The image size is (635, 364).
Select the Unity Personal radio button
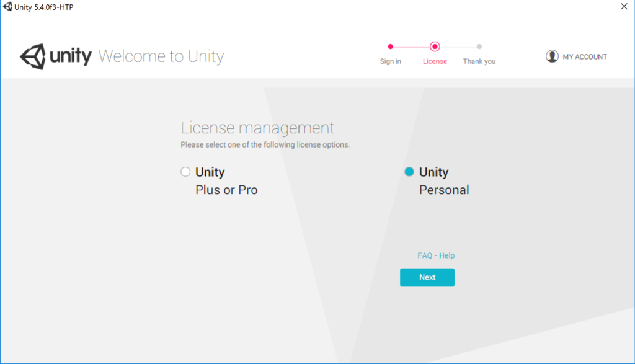[x=409, y=172]
